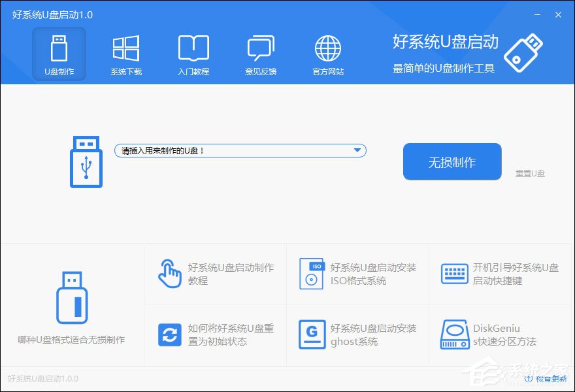Click the ISO disc icon
Image resolution: width=575 pixels, height=392 pixels.
pyautogui.click(x=312, y=273)
